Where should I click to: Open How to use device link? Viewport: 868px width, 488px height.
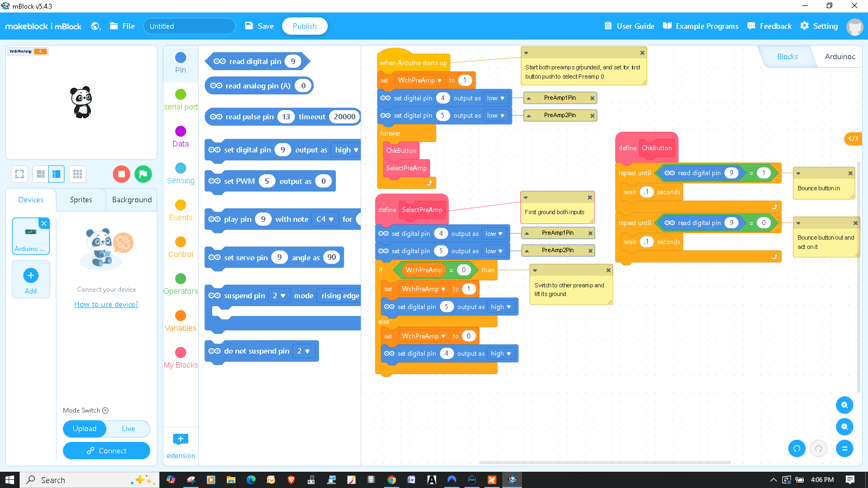[106, 304]
